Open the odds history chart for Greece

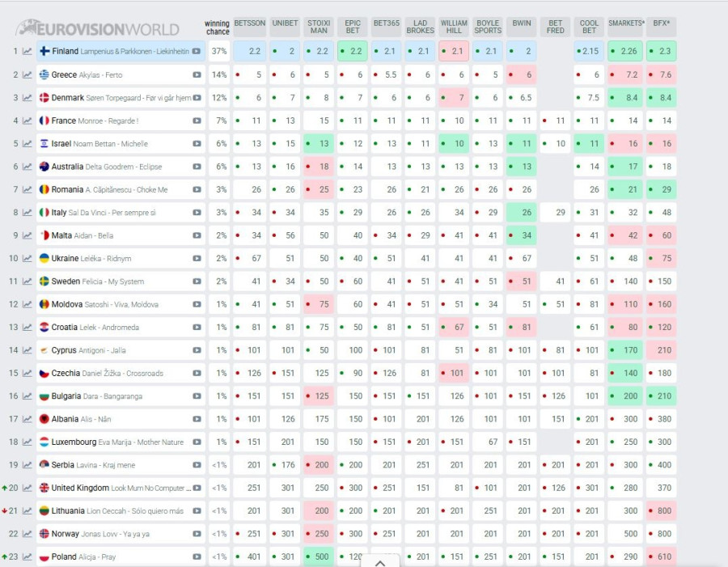point(28,74)
